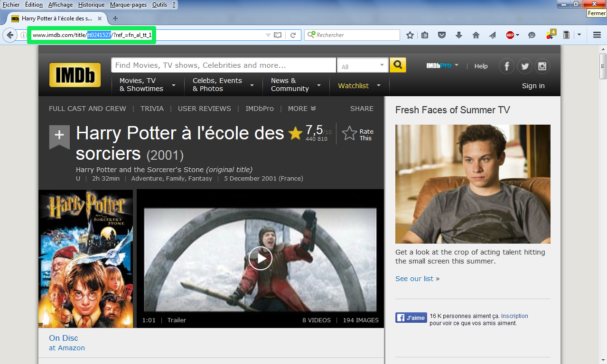Open USER REVIEWS
Viewport: 607px width, 364px height.
205,109
